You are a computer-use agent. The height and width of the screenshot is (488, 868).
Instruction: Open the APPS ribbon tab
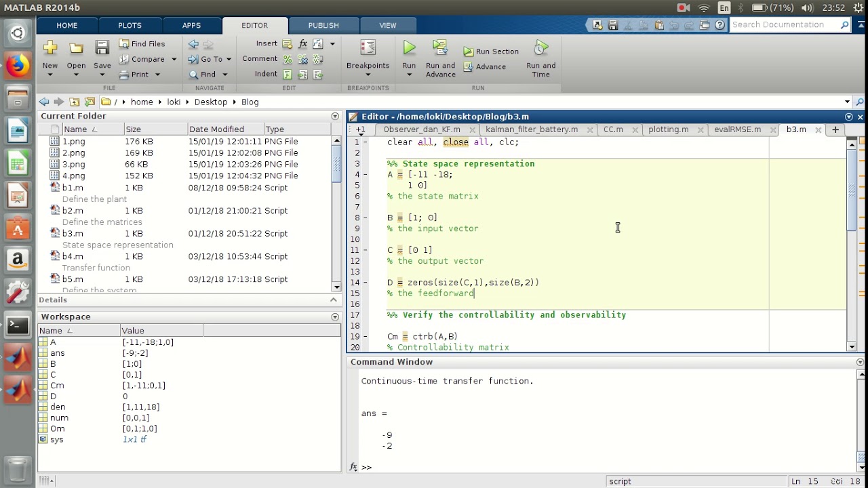point(191,25)
